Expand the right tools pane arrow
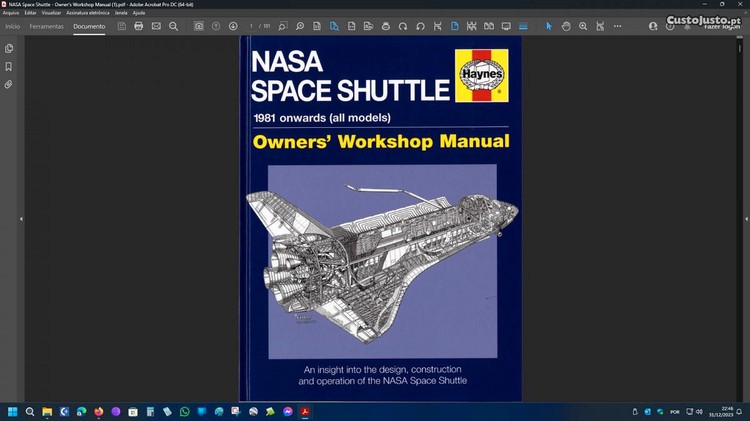This screenshot has height=421, width=750. pos(742,218)
